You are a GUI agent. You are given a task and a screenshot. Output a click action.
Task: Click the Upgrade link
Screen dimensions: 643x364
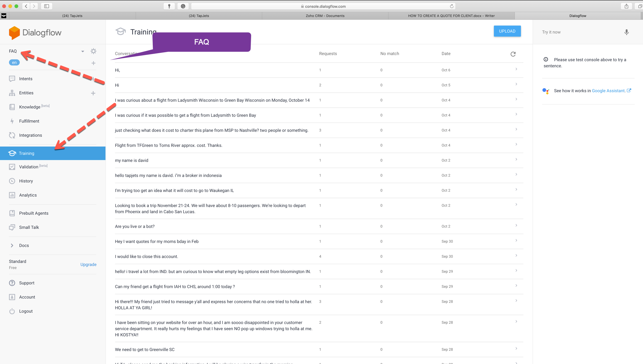point(88,264)
